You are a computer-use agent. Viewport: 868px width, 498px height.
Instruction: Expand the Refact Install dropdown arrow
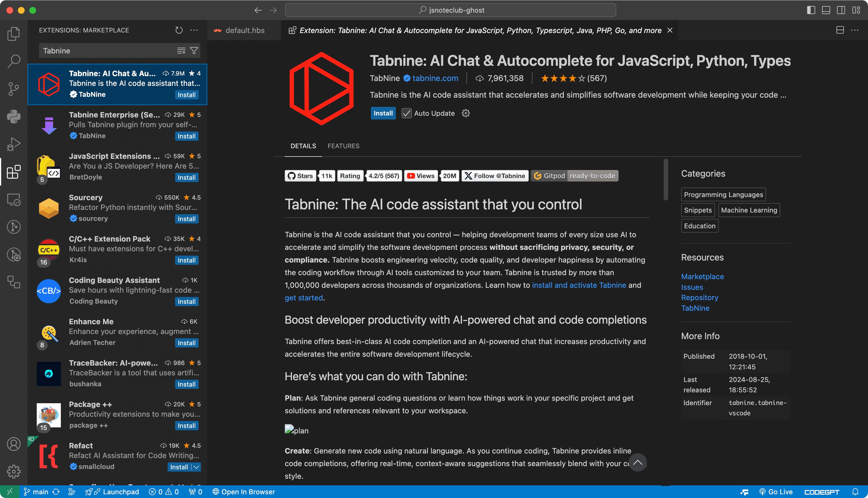click(196, 467)
